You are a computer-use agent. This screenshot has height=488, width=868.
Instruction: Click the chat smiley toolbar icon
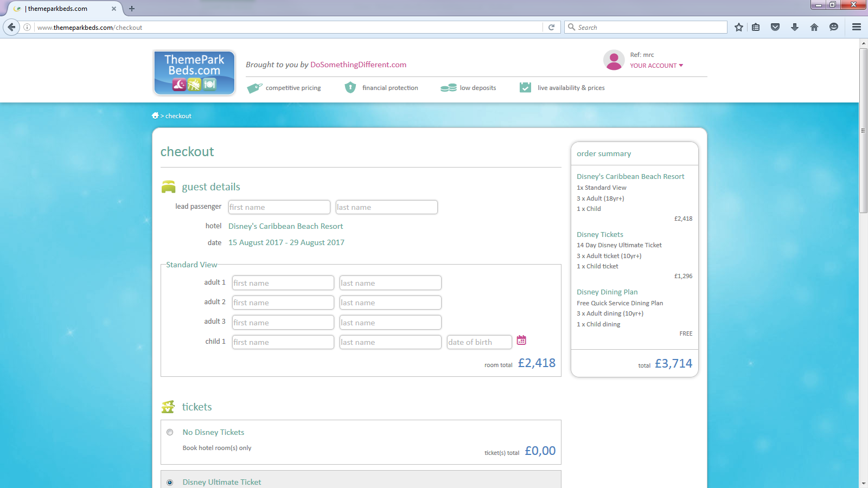[x=834, y=27]
